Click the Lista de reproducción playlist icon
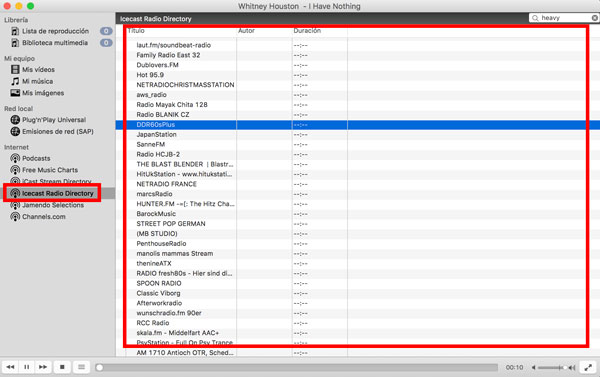Screen dimensions: 600x377 tap(15, 31)
